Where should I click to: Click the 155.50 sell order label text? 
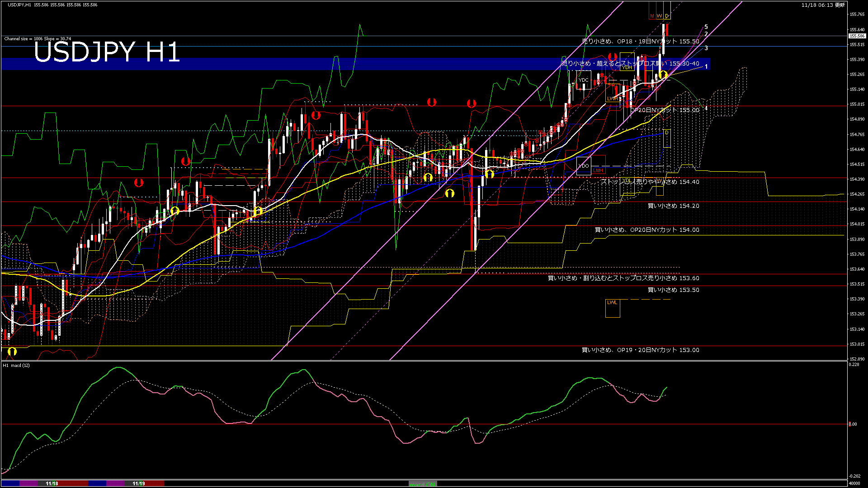(x=640, y=41)
